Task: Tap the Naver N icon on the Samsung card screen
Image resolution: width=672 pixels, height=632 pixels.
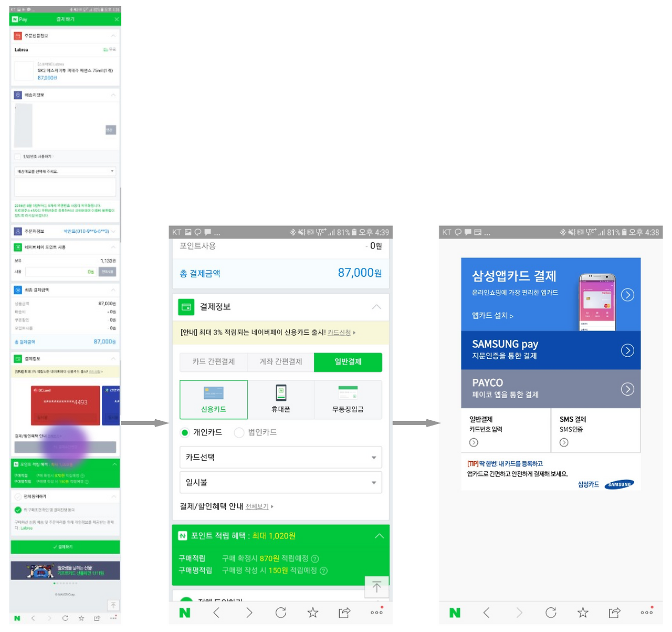Action: [x=455, y=613]
